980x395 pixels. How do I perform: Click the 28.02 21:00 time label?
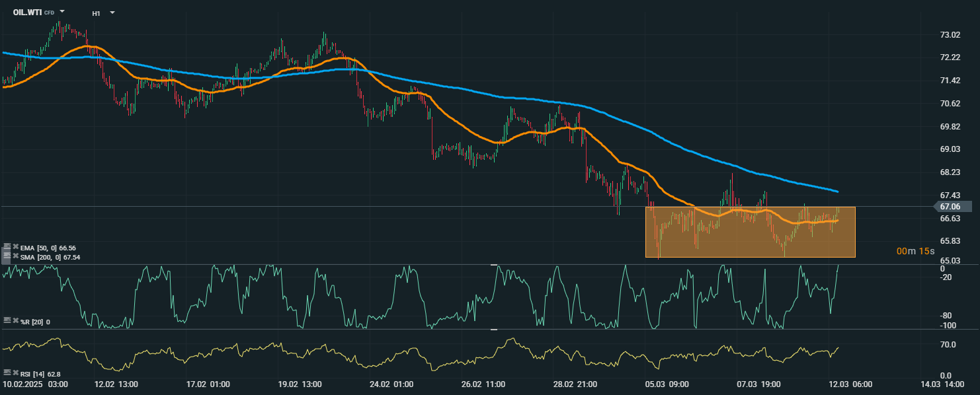[x=575, y=384]
